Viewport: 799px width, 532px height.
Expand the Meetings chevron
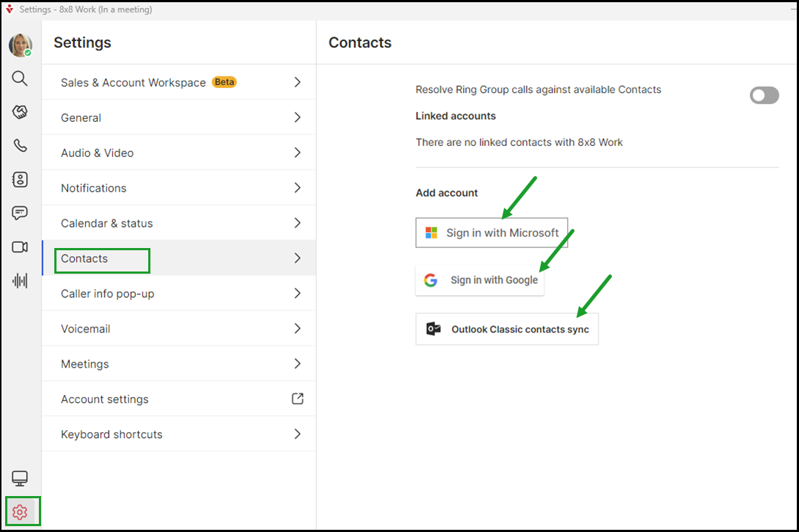298,363
